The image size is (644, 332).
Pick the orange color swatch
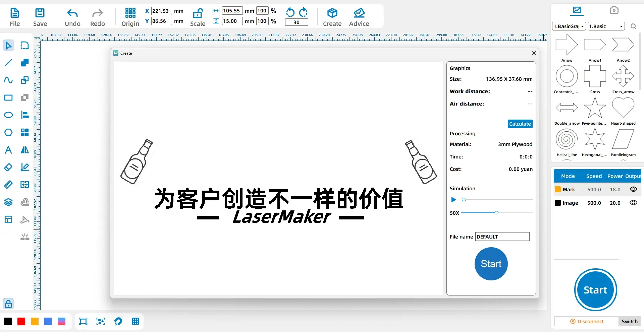click(35, 322)
